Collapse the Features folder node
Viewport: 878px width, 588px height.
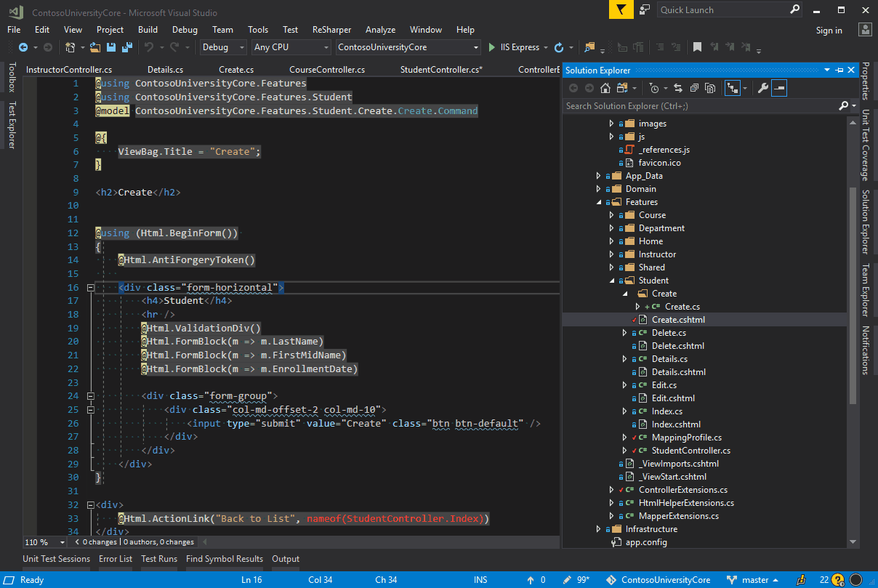598,202
